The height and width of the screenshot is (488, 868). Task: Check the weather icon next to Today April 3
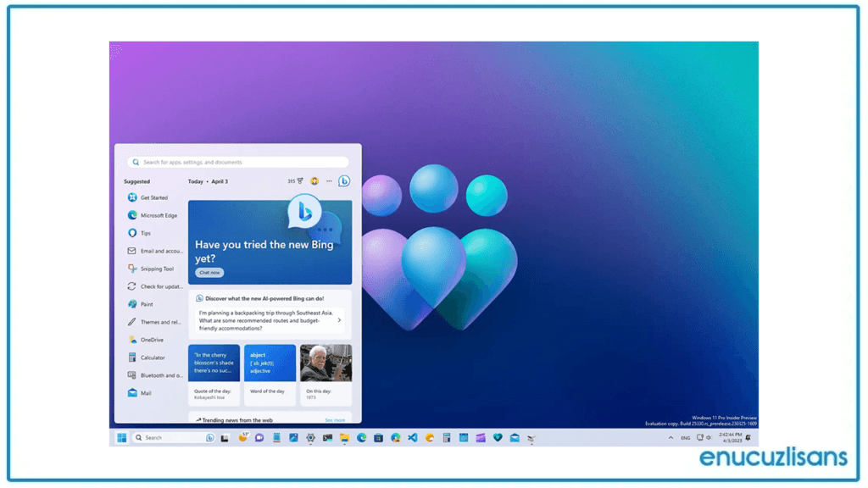point(299,180)
